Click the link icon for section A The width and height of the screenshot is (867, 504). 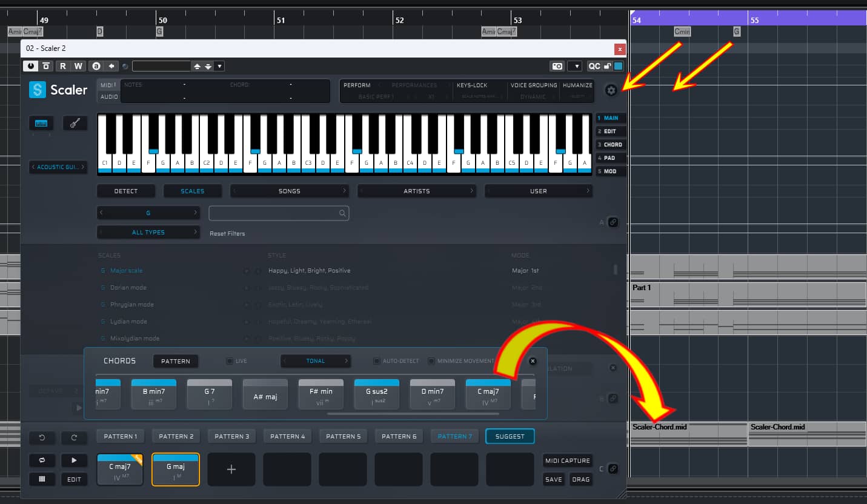[x=613, y=222]
